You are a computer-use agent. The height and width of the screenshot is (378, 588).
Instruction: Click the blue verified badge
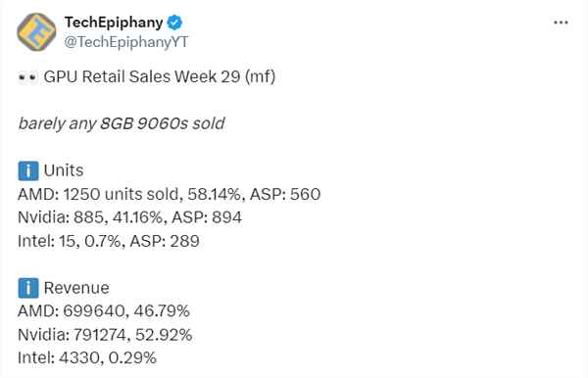coord(174,23)
